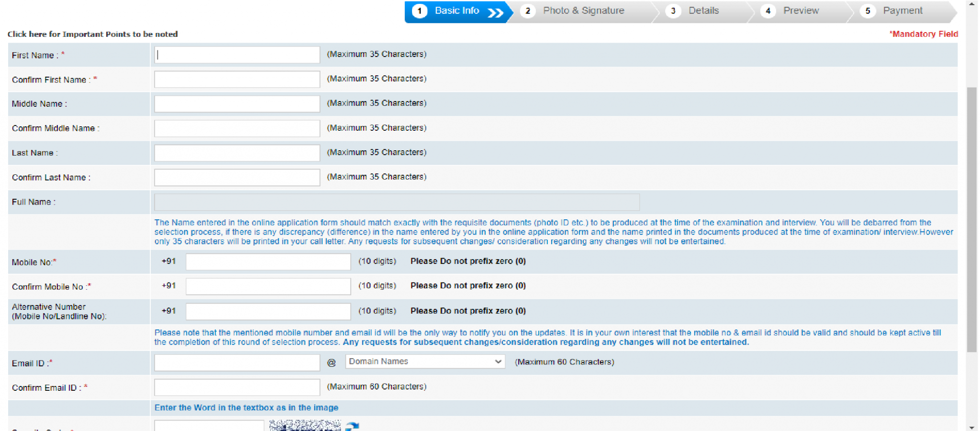Focus the Email ID text box
The image size is (980, 431).
point(237,363)
